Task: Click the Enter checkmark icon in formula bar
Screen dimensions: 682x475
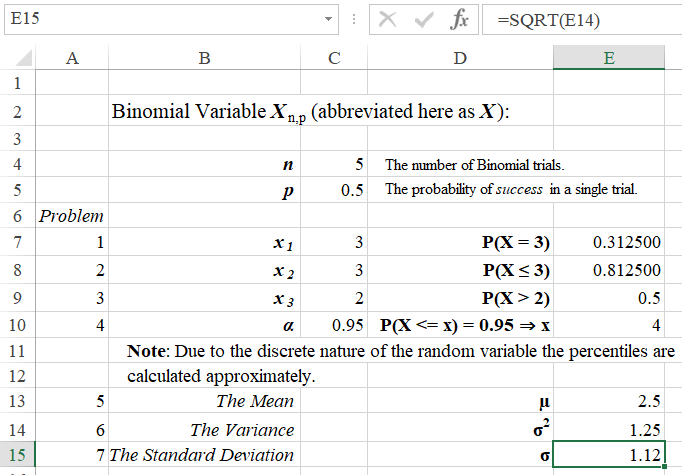Action: tap(424, 19)
